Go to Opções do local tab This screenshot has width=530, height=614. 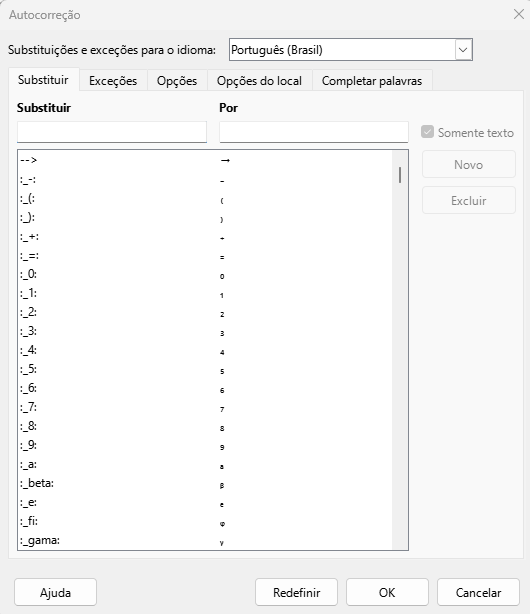coord(259,81)
